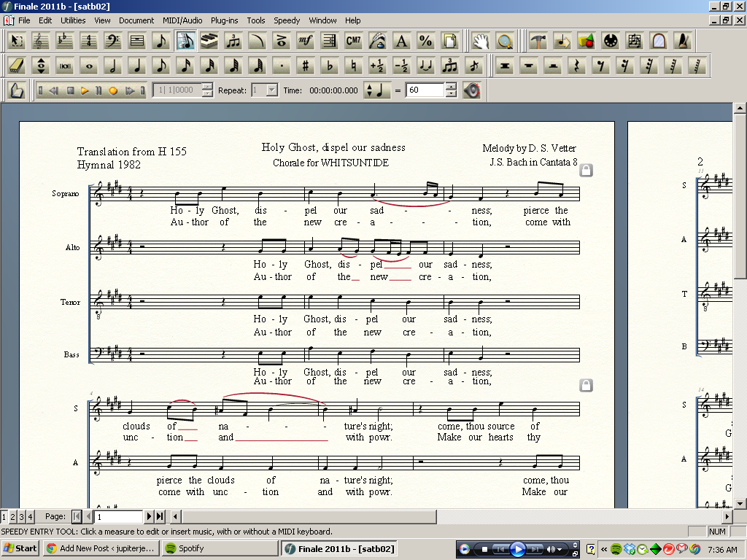Switch to layer 2 button
The image size is (747, 560).
point(13,516)
